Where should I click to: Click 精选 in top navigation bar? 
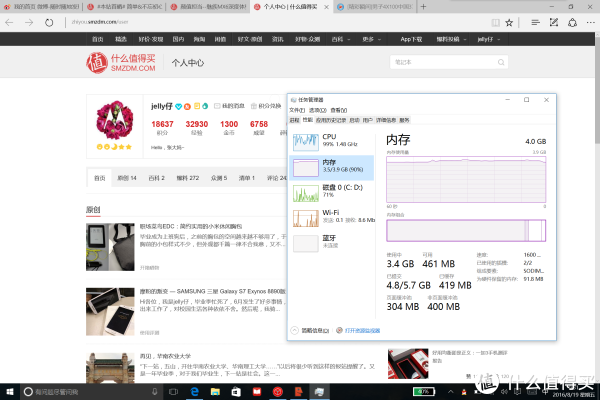(x=121, y=39)
